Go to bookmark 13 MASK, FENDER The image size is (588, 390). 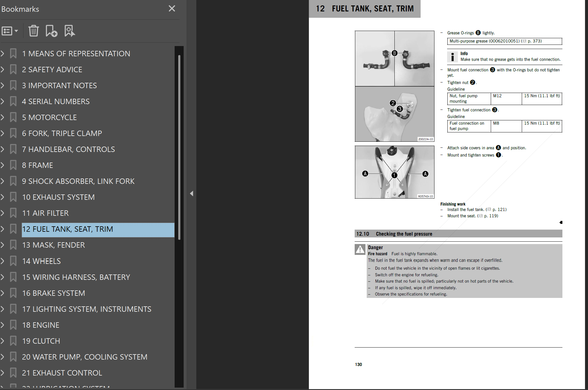[54, 245]
